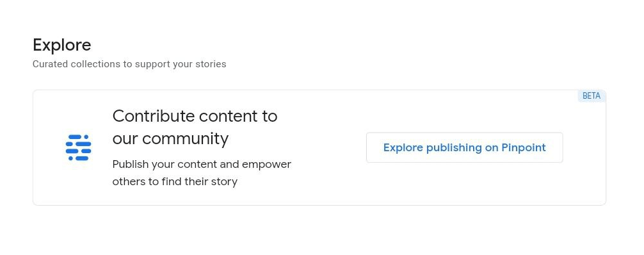Click the 'others to find their story' text
644x255 pixels.
click(x=175, y=181)
